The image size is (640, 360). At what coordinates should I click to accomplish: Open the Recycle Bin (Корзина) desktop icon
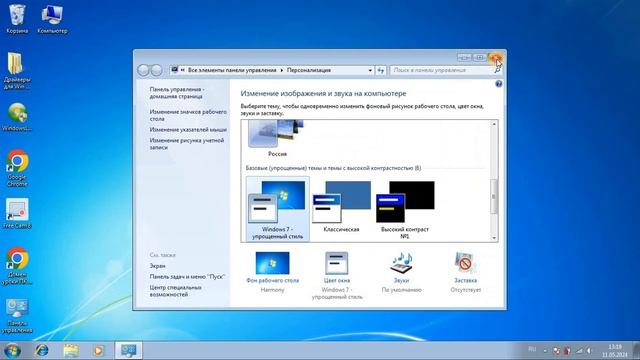(x=17, y=18)
